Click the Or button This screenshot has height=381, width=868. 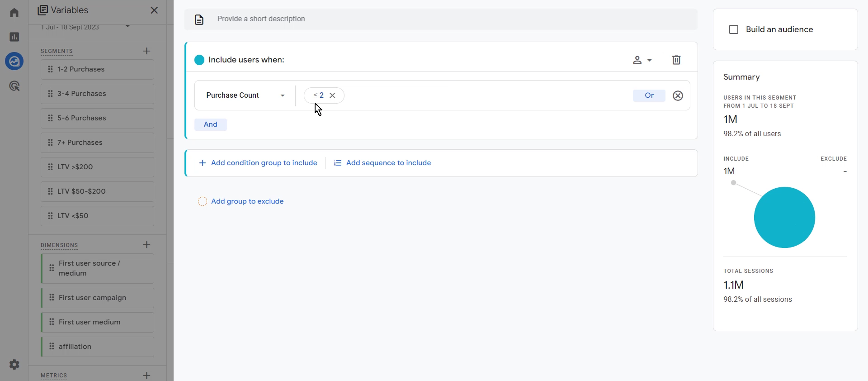click(x=649, y=95)
